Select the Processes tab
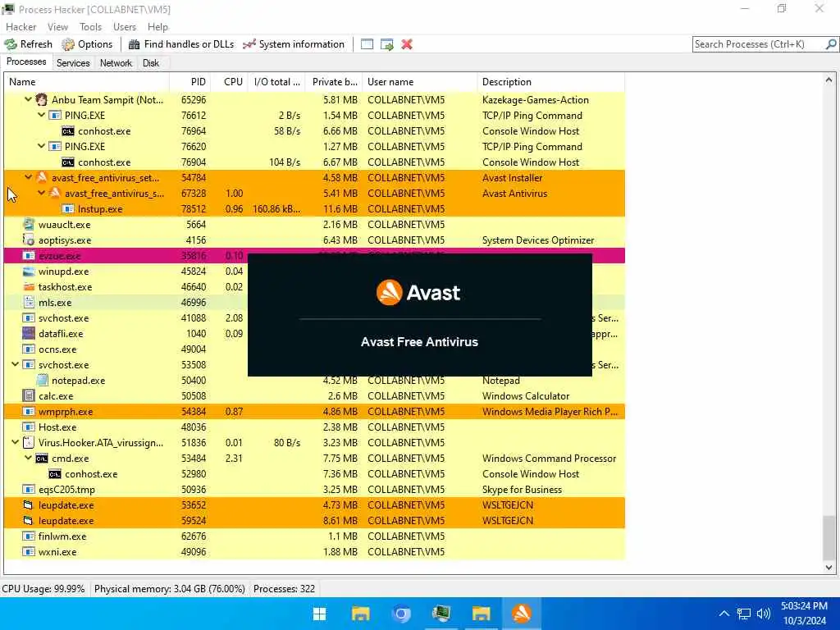Image resolution: width=840 pixels, height=630 pixels. pyautogui.click(x=26, y=62)
